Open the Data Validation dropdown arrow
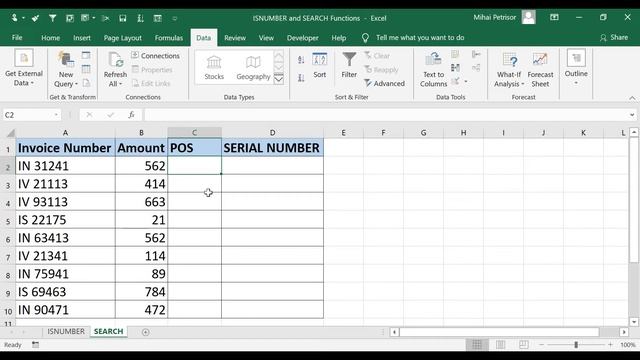This screenshot has width=640, height=360. click(x=465, y=82)
